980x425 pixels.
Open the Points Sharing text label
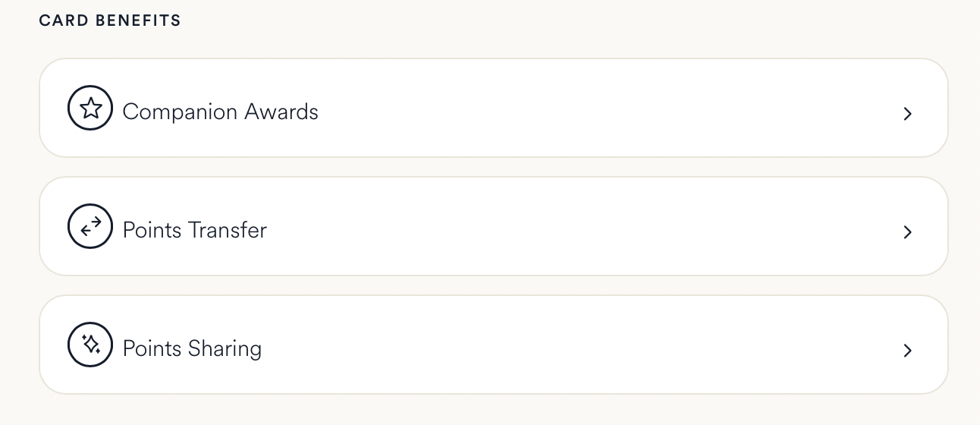click(192, 348)
